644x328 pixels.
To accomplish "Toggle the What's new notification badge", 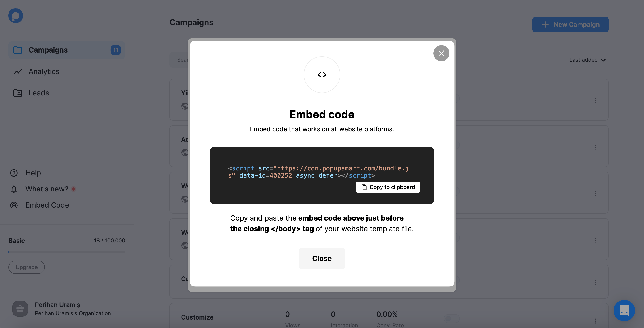I will pos(73,189).
